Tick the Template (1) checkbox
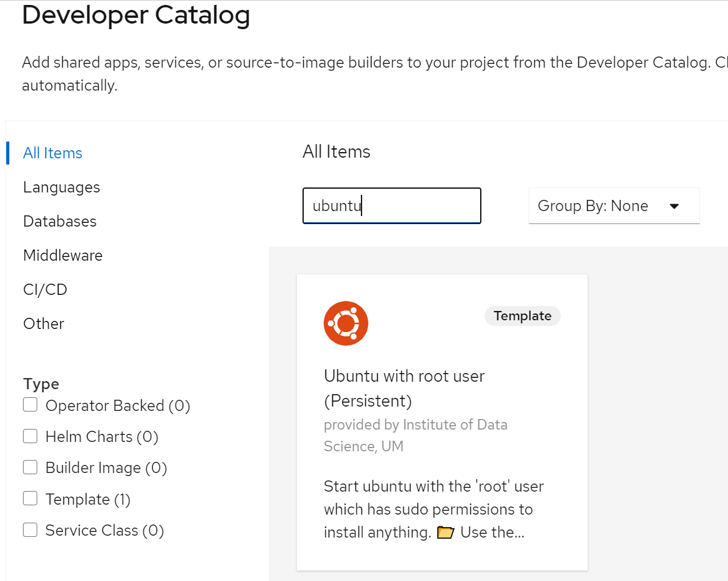The image size is (728, 581). [30, 498]
